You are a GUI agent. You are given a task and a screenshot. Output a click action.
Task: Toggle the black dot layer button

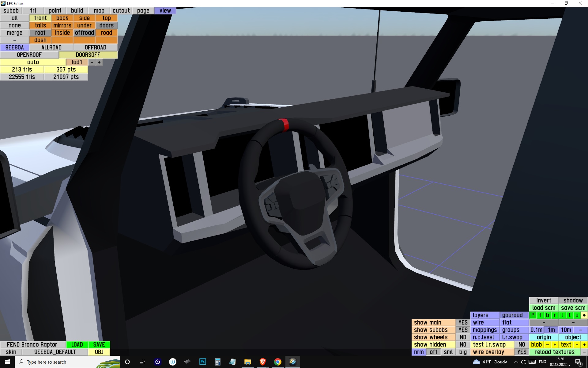point(584,315)
